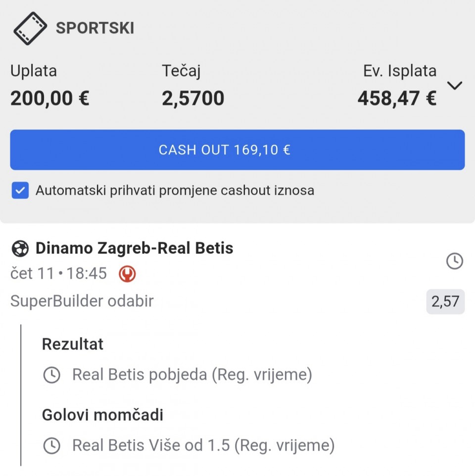Click clock icon beside Real Betis pobjeda

pos(51,375)
